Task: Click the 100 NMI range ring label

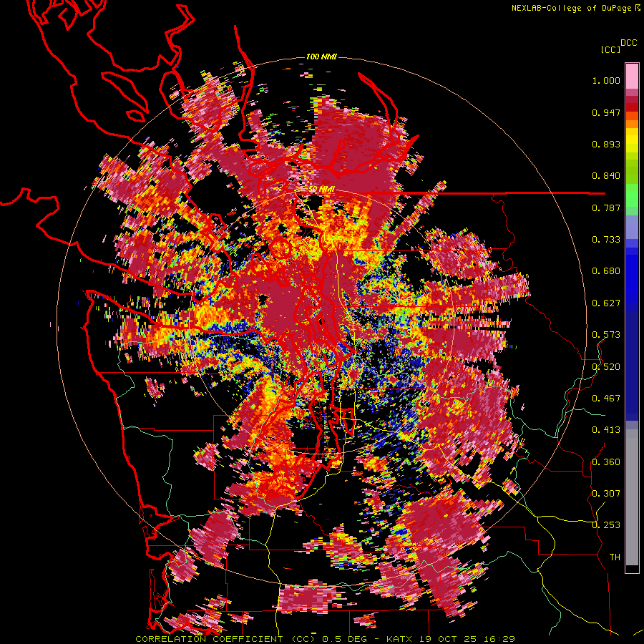Action: [321, 57]
